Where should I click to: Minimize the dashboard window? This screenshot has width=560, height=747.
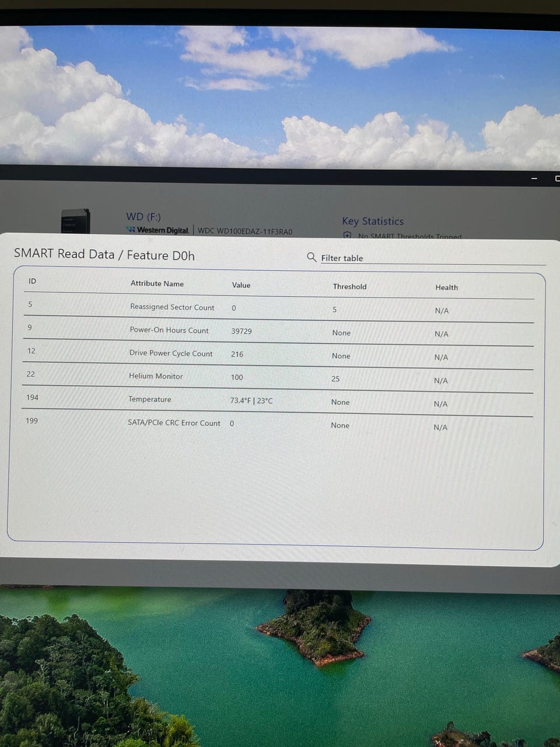534,178
